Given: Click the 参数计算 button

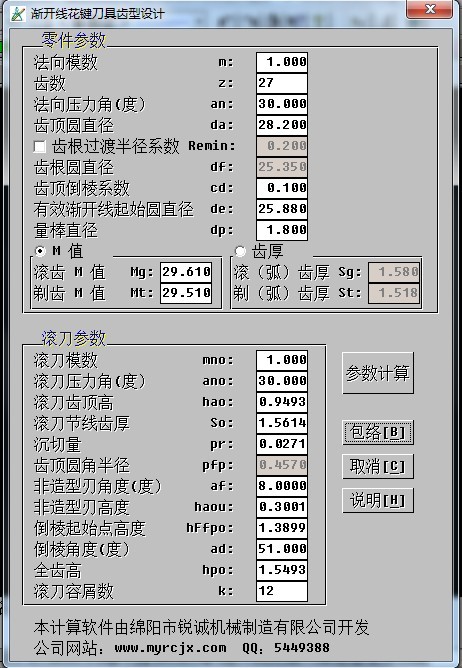Looking at the screenshot, I should tap(378, 373).
